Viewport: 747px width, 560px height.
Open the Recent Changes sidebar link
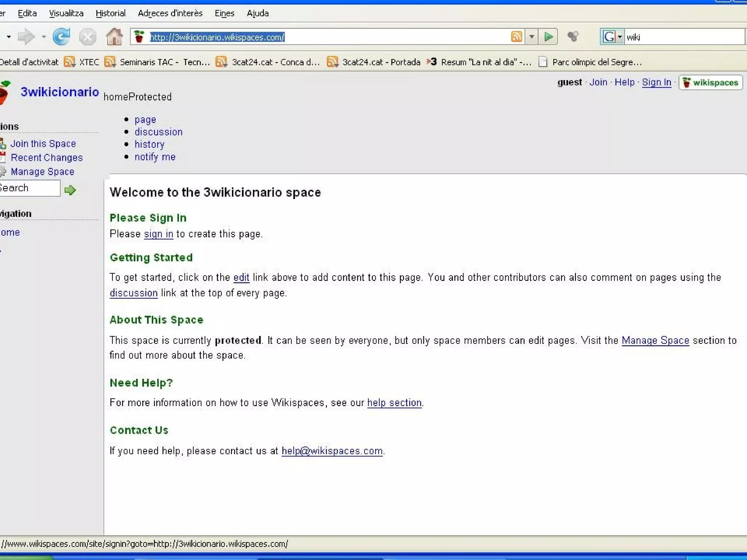[47, 157]
